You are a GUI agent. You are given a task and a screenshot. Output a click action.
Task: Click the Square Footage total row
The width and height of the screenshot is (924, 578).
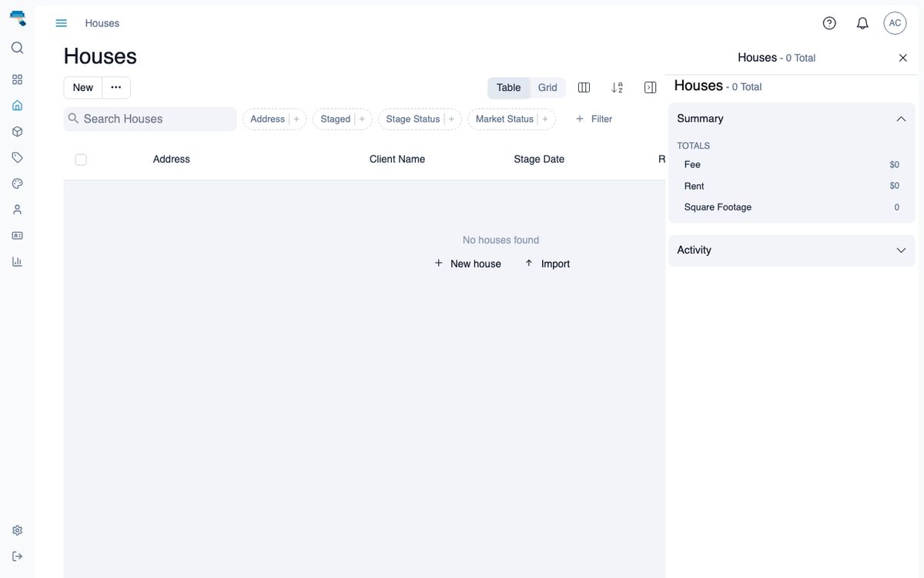coord(792,207)
